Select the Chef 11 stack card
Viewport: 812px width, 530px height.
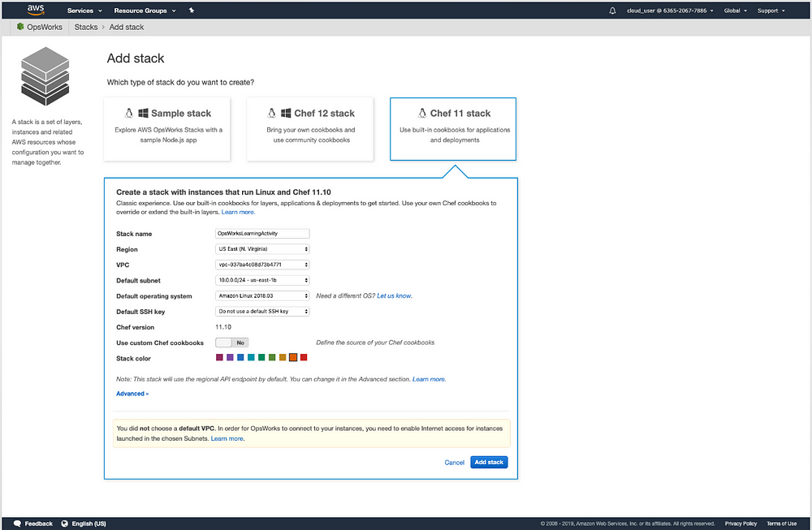click(453, 129)
